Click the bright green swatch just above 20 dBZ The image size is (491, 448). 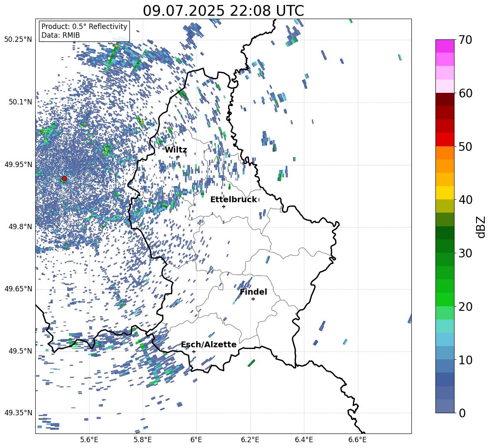pyautogui.click(x=445, y=299)
